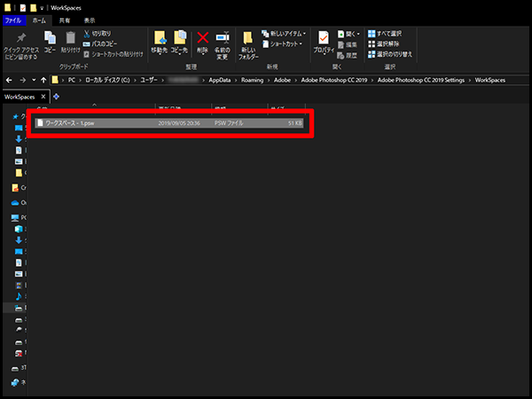This screenshot has height=399, width=532.
Task: Open the View (表示) ribbon tab
Action: click(x=90, y=19)
